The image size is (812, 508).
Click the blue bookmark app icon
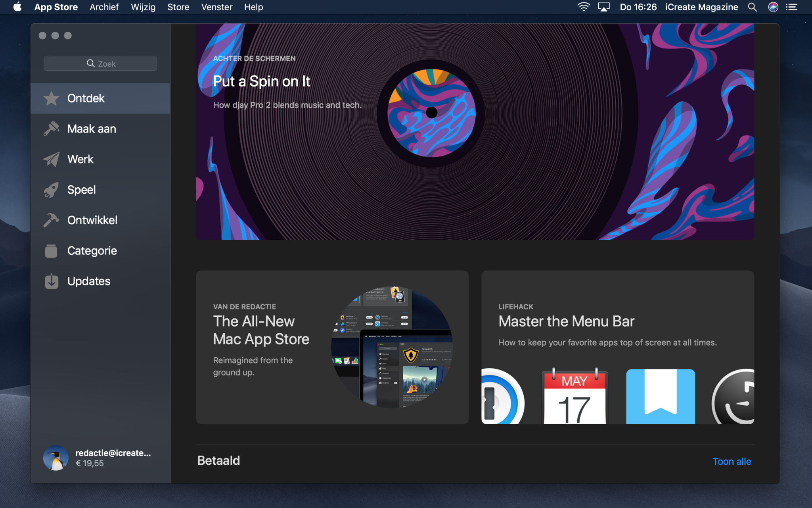click(x=660, y=397)
